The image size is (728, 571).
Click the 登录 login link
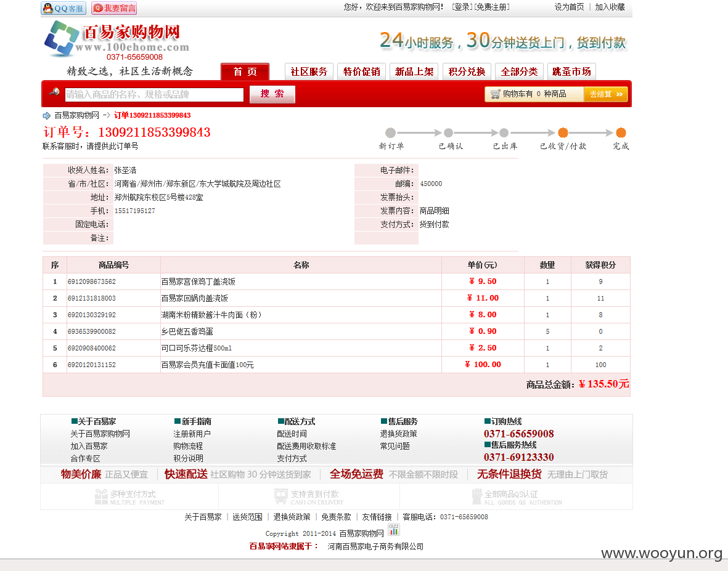pyautogui.click(x=462, y=7)
